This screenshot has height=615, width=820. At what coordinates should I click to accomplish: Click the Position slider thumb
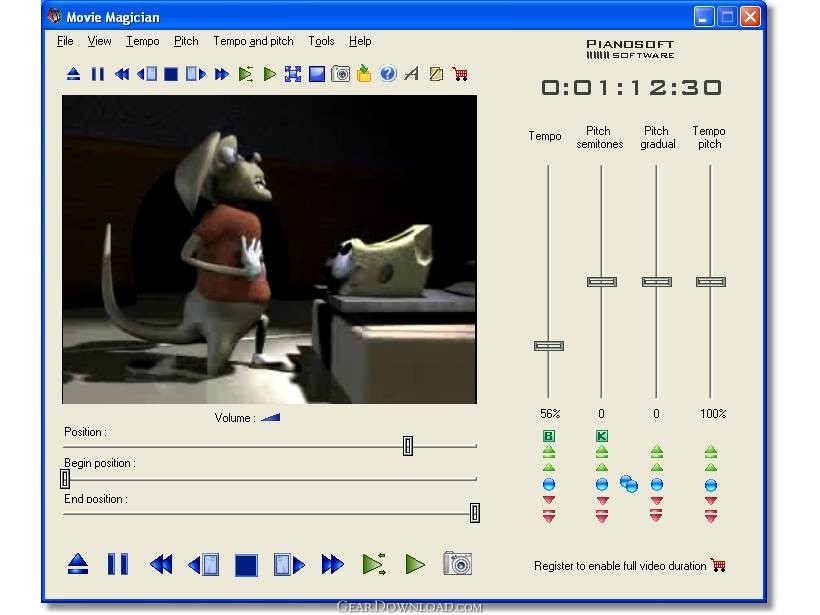408,446
